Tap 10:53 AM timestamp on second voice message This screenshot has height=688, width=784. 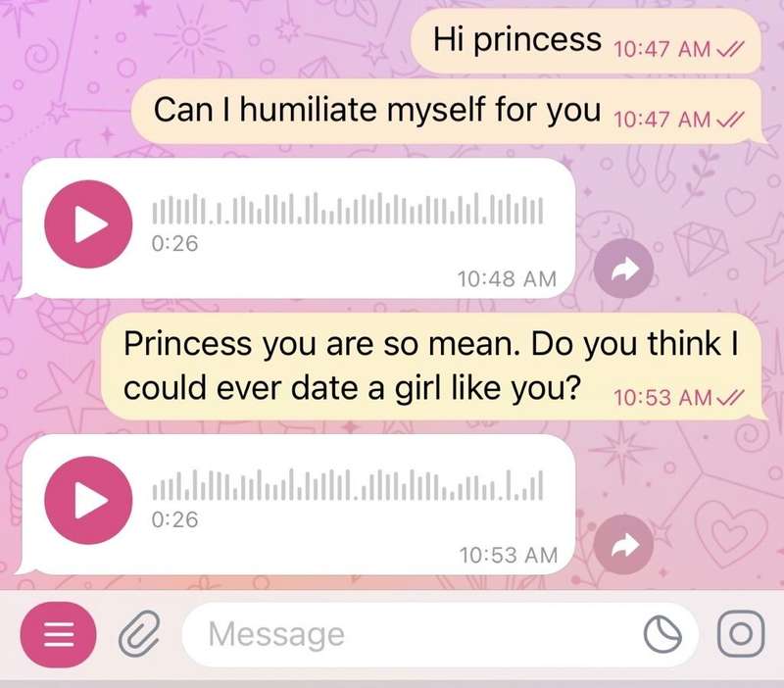point(508,555)
